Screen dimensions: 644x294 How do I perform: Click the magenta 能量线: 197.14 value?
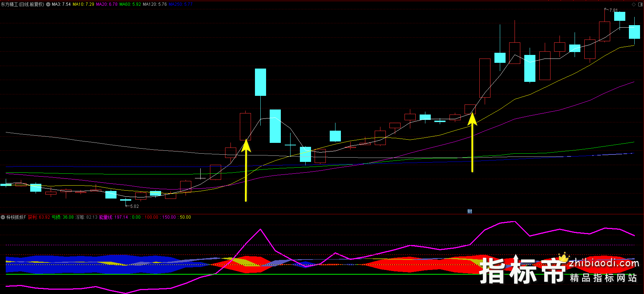click(114, 217)
